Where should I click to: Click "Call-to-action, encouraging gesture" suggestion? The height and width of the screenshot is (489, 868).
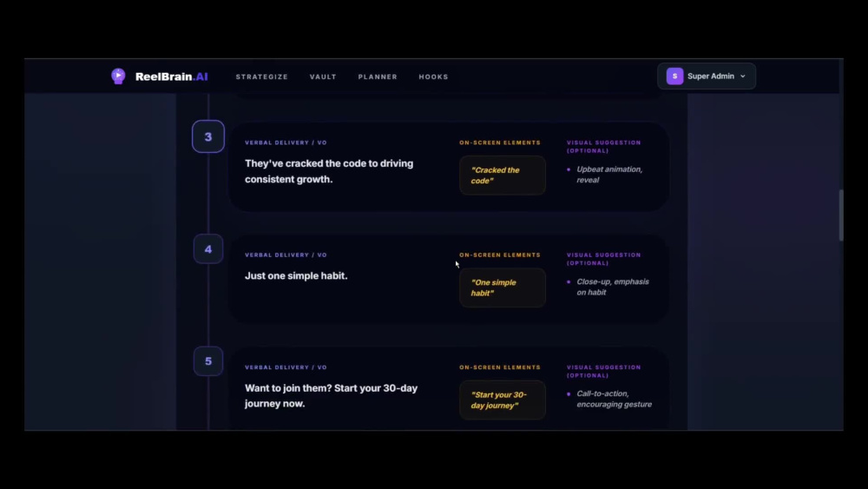[614, 399]
